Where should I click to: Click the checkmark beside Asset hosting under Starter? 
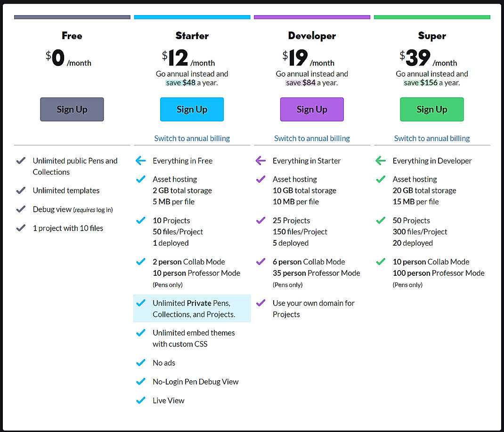point(141,179)
